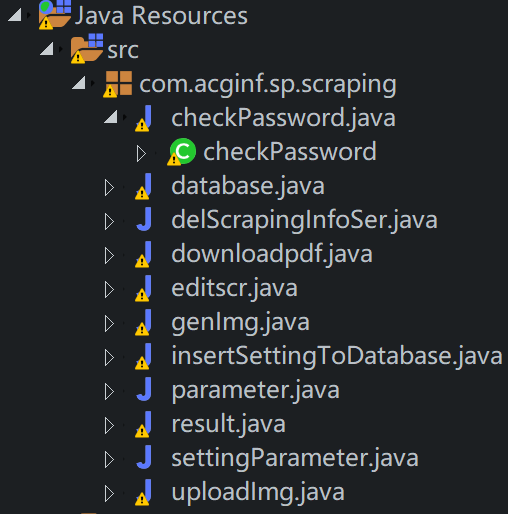The height and width of the screenshot is (514, 508).
Task: Click the Java Resources folder icon
Action: (55, 15)
